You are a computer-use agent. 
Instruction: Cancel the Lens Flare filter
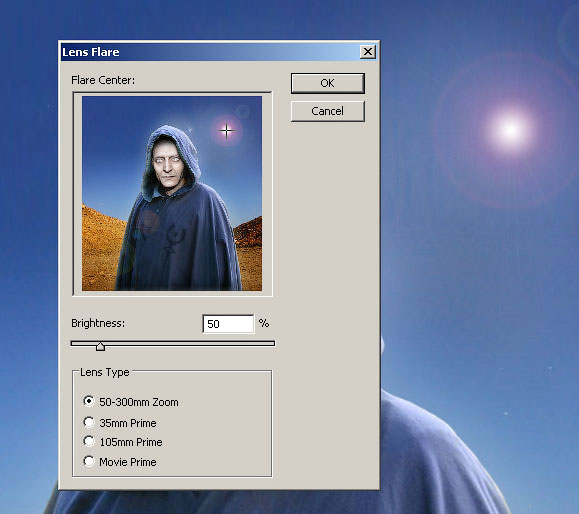pyautogui.click(x=328, y=111)
